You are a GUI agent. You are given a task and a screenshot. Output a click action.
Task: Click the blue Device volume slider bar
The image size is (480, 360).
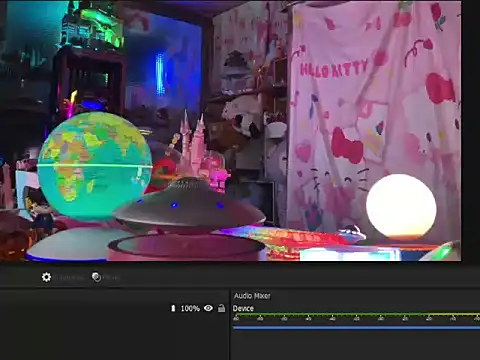coord(356,328)
